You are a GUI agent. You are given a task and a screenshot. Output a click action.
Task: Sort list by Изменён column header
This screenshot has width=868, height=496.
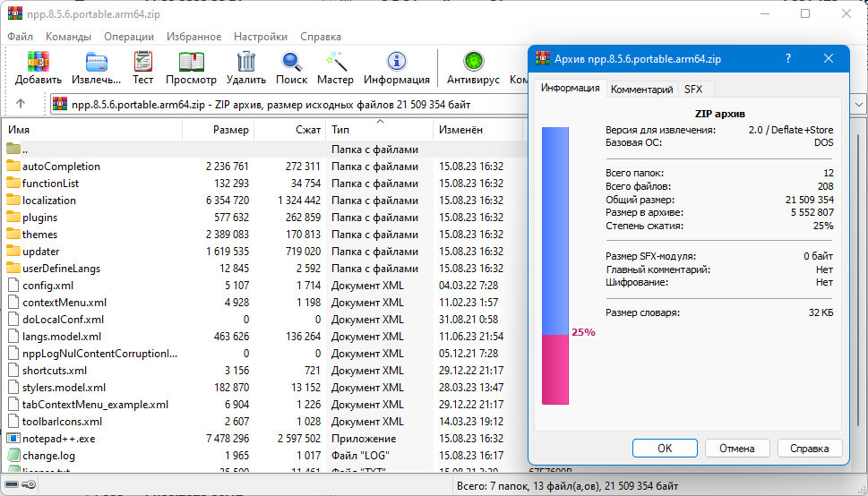point(479,130)
